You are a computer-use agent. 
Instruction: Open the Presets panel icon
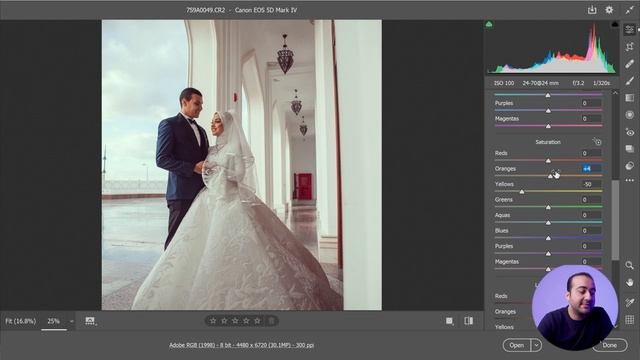629,166
